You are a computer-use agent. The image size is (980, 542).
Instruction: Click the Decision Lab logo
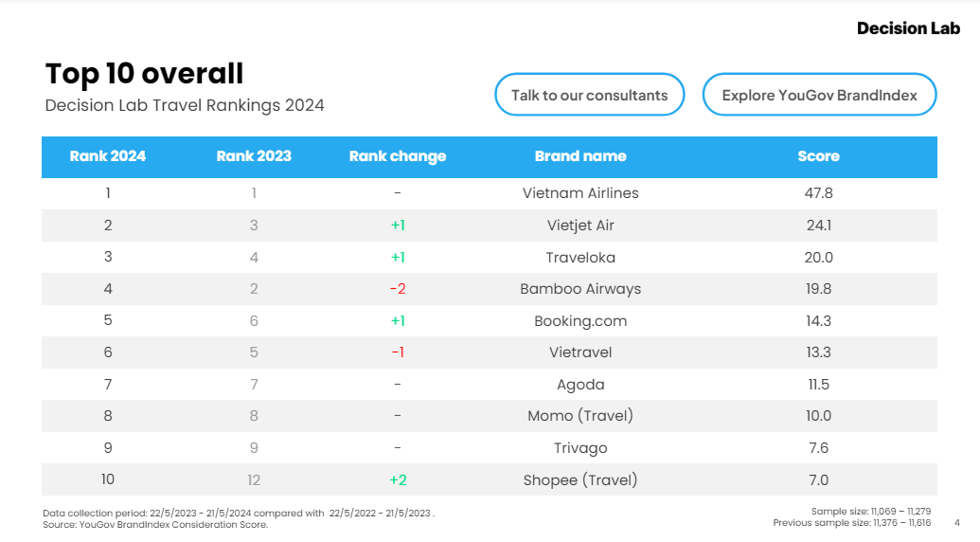click(x=908, y=28)
